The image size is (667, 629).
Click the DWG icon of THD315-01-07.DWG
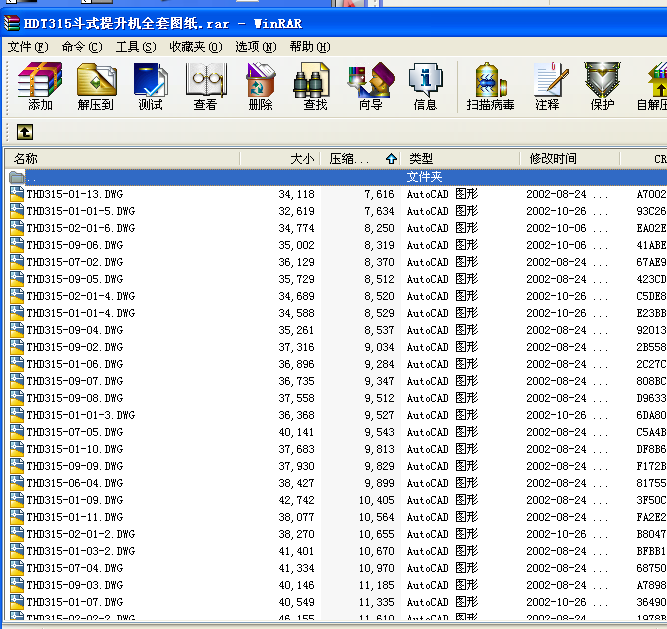click(17, 602)
